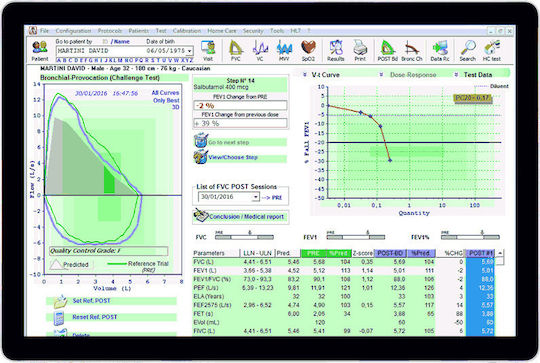Open the Search magnifier icon
The image size is (540, 363).
(x=468, y=51)
